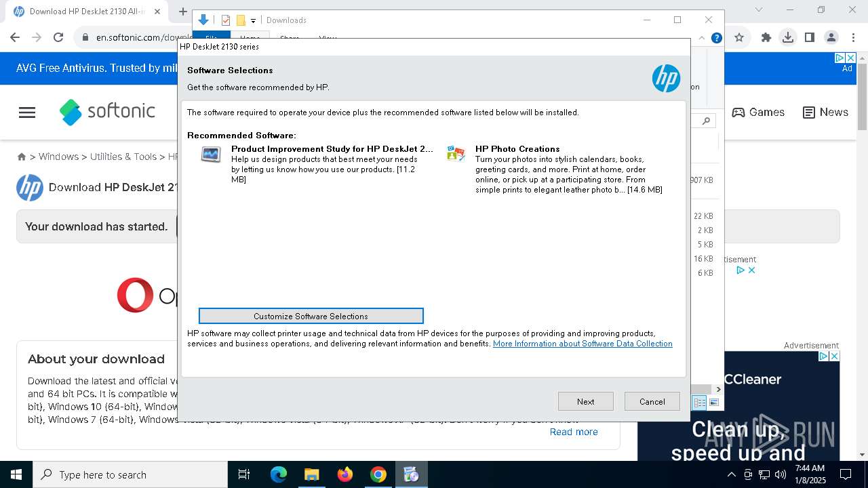The image size is (868, 488).
Task: Click the New folder icon in Explorer title bar
Action: pos(241,20)
